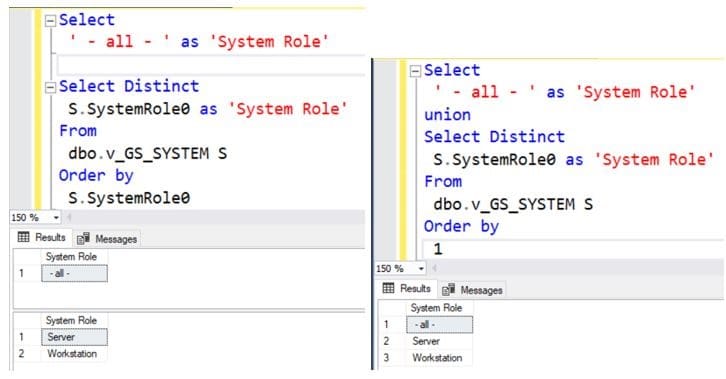Viewport: 726px width, 379px height.
Task: Click the left scroll arrow in left editor scrollbar
Action: coord(69,217)
